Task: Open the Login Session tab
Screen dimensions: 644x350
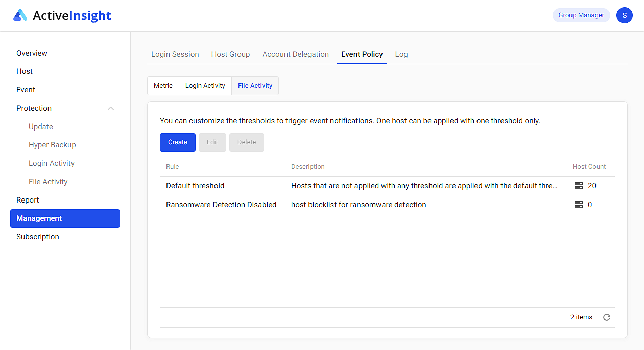Action: pyautogui.click(x=175, y=54)
